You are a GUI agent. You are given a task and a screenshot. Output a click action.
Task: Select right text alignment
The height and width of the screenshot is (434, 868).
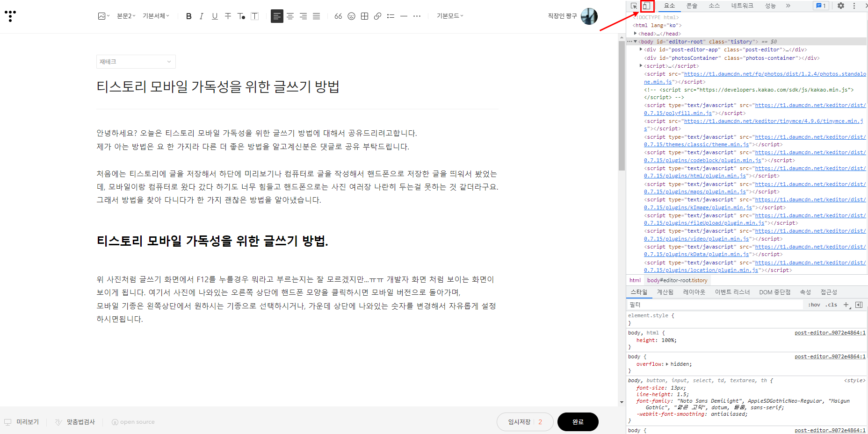[x=304, y=16]
